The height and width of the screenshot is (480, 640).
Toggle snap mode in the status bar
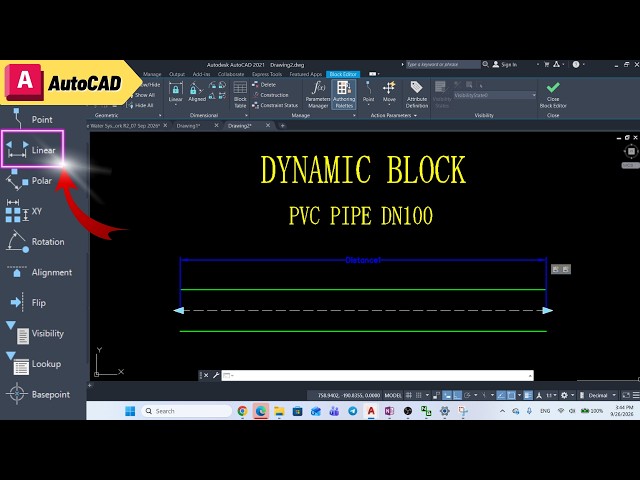point(418,395)
